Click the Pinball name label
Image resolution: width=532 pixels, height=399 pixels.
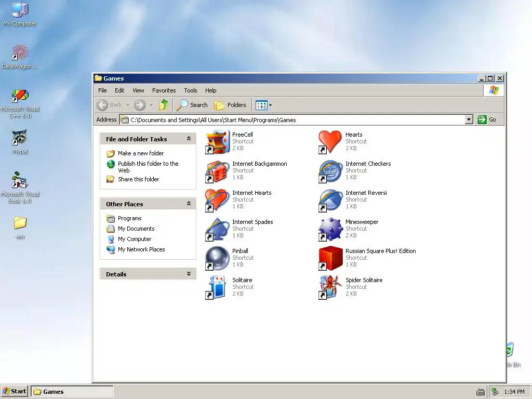(x=240, y=251)
